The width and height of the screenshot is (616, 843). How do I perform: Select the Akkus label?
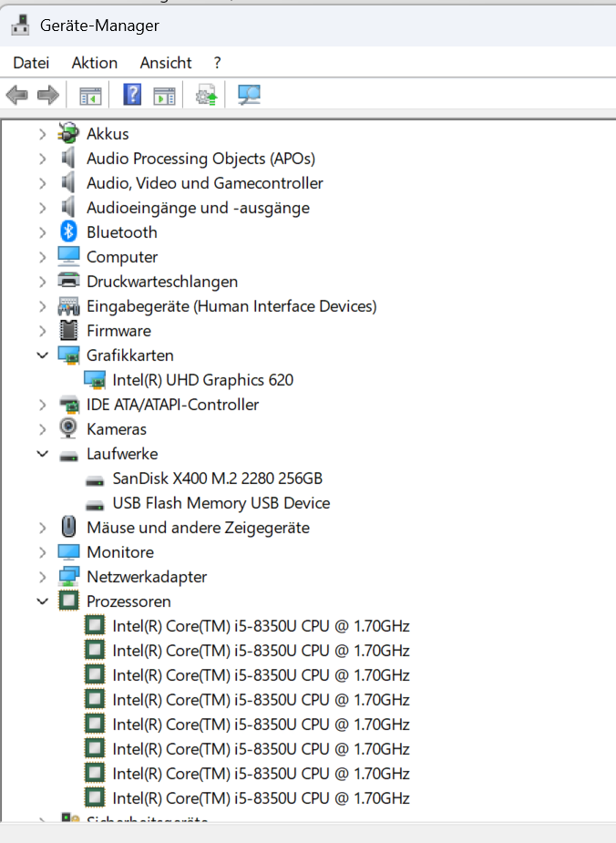[108, 134]
